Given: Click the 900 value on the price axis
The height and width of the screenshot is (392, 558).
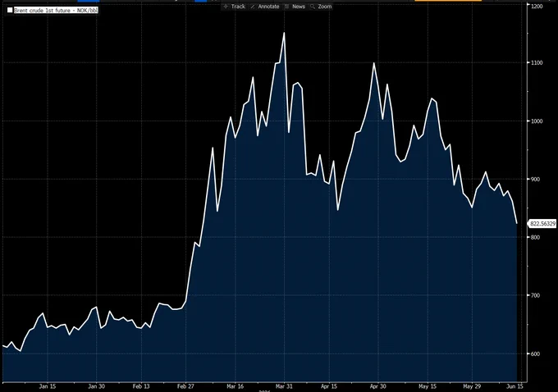Looking at the screenshot, I should click(536, 179).
